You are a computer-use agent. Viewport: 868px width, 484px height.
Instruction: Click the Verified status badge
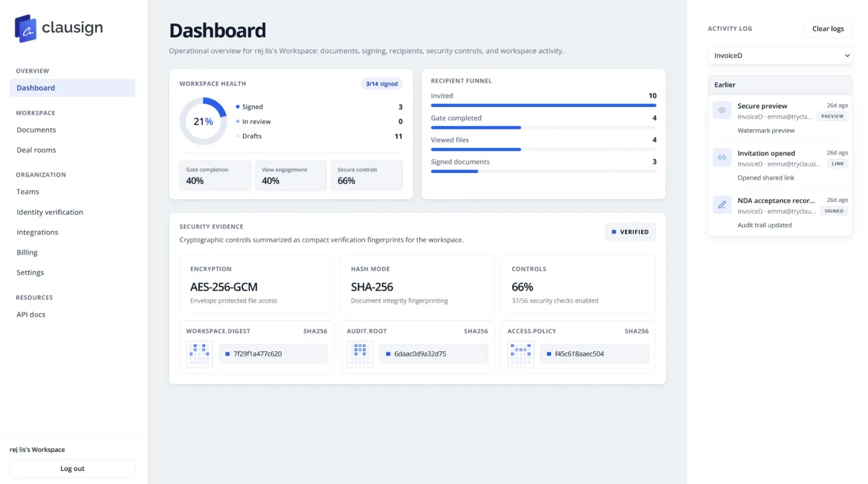click(x=630, y=232)
